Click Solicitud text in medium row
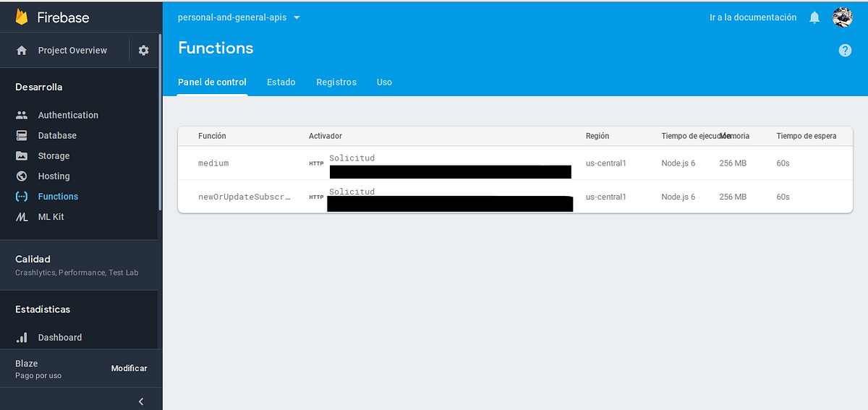The width and height of the screenshot is (868, 410). pyautogui.click(x=352, y=158)
